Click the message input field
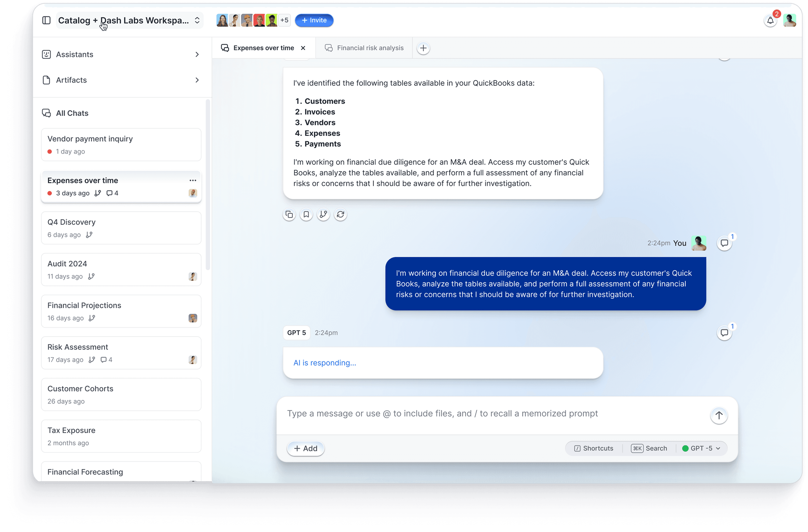Screen dimensions: 808x532 (441, 414)
